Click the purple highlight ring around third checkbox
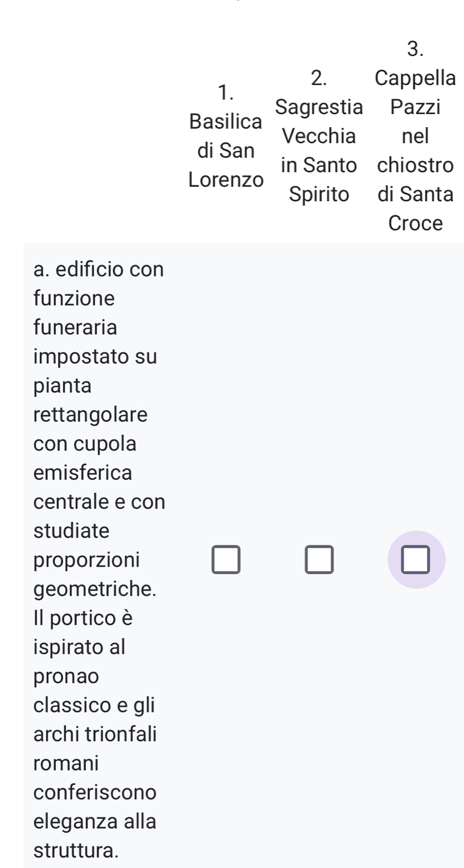The image size is (464, 868). (416, 560)
